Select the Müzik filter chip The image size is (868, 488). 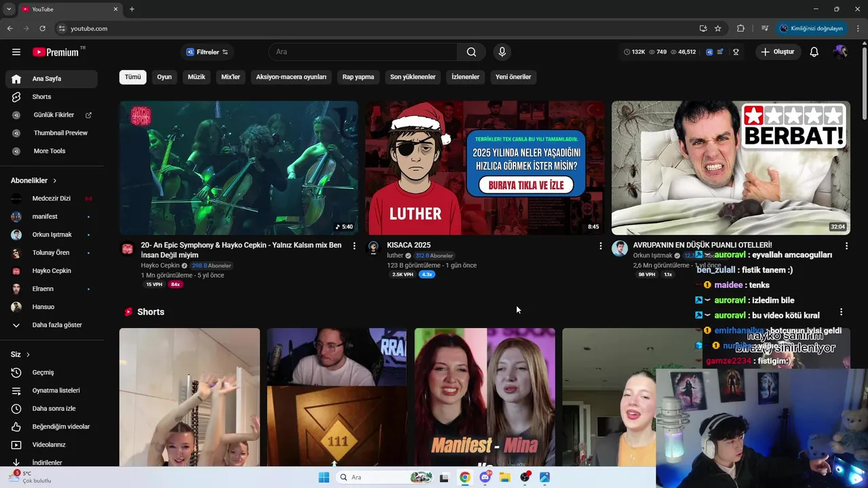click(197, 77)
